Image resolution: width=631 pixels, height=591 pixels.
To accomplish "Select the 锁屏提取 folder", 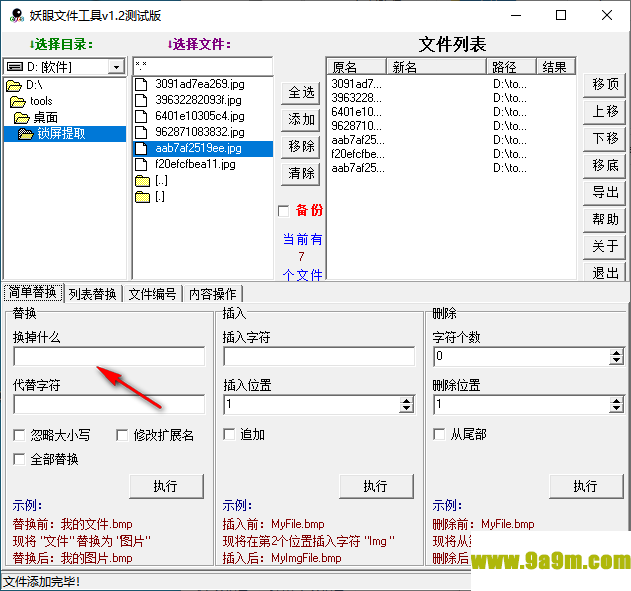I will (64, 134).
